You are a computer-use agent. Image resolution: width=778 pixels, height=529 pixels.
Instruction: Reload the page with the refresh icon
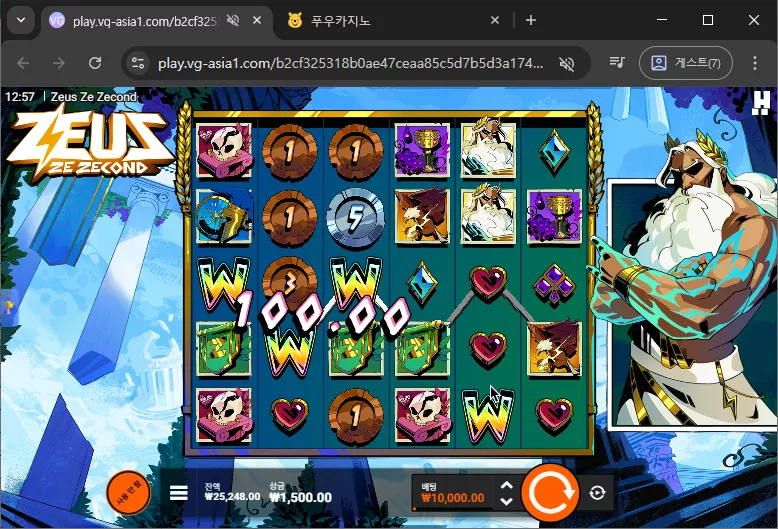tap(95, 63)
